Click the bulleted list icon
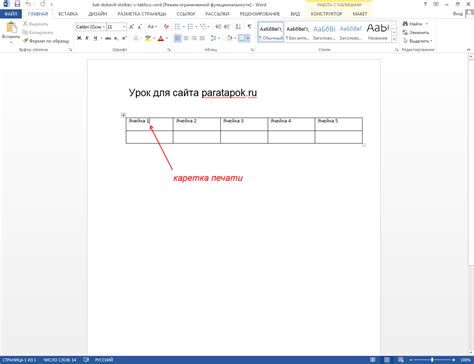The width and height of the screenshot is (474, 364). (178, 27)
